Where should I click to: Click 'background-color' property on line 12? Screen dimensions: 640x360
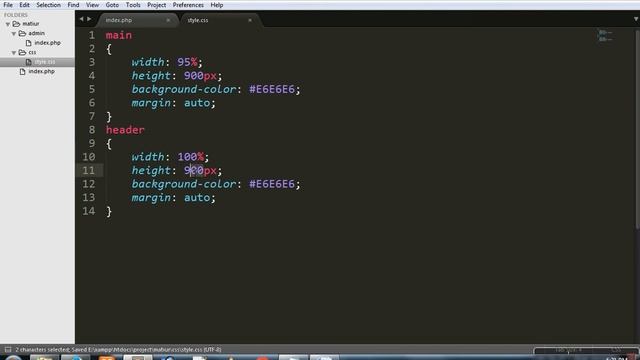184,184
